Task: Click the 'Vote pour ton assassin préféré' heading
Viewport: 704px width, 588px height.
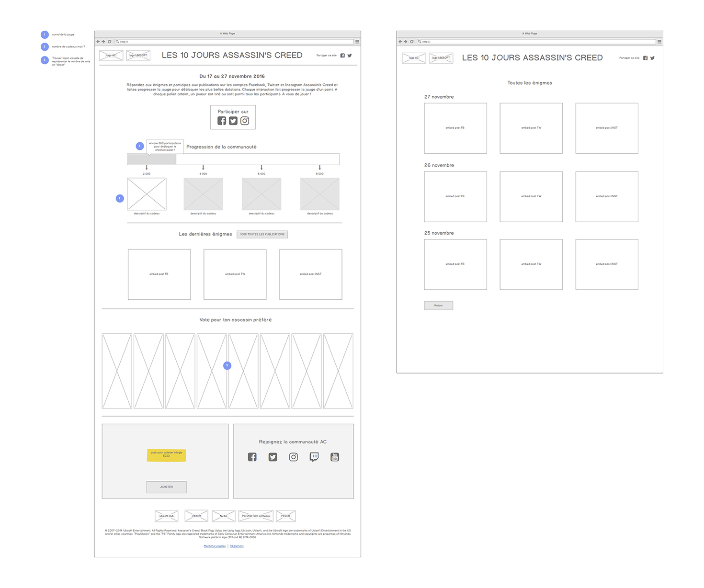Action: coord(236,320)
